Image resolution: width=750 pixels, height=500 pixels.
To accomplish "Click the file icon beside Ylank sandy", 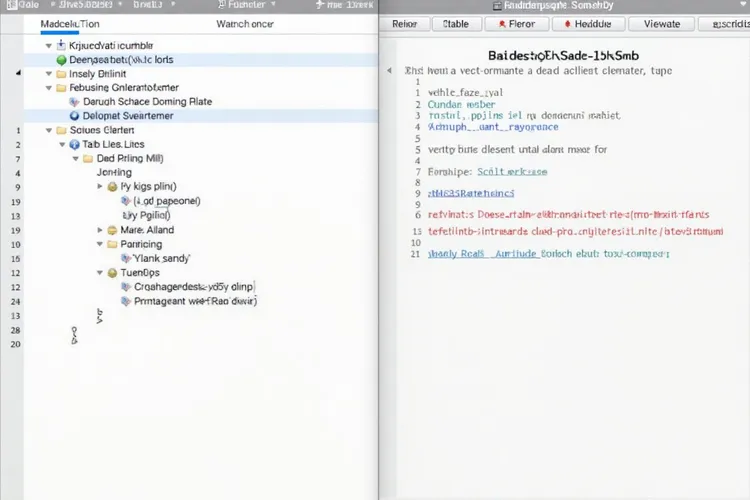I will (x=125, y=257).
